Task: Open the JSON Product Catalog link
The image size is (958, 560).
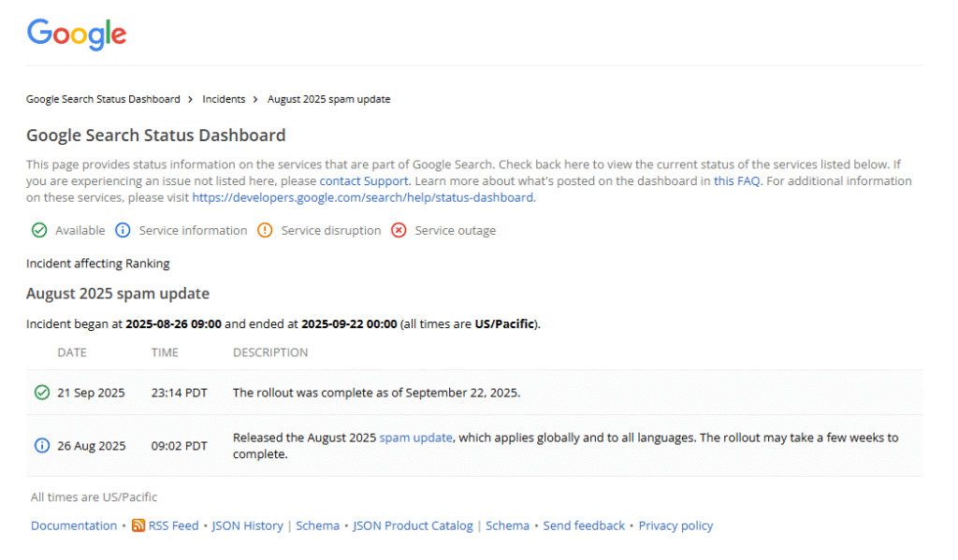Action: click(x=413, y=525)
